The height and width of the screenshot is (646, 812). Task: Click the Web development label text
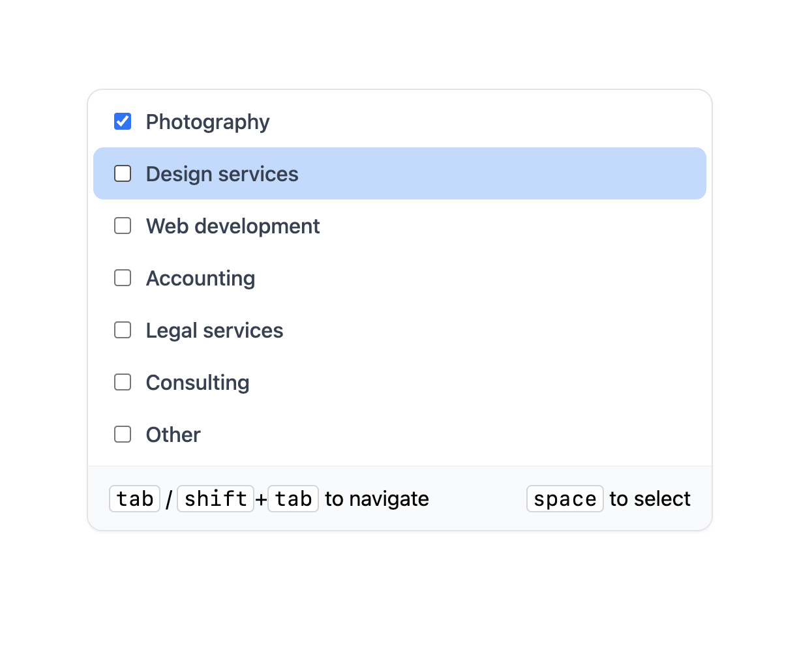233,226
